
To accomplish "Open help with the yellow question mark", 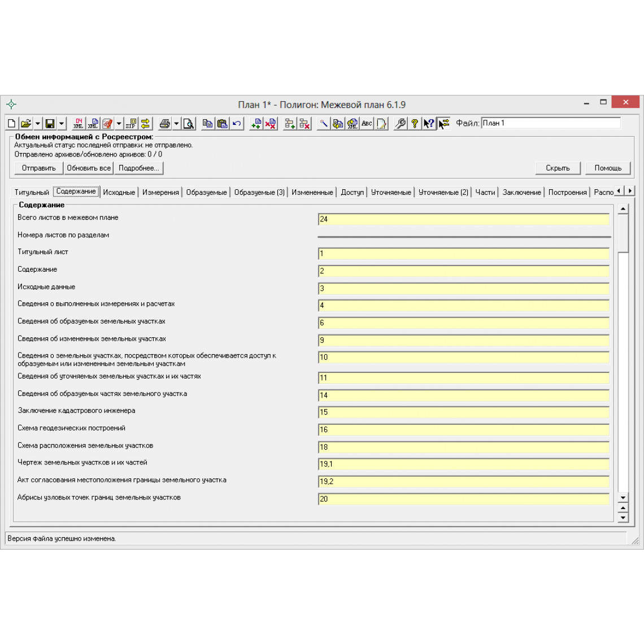I will click(x=415, y=123).
